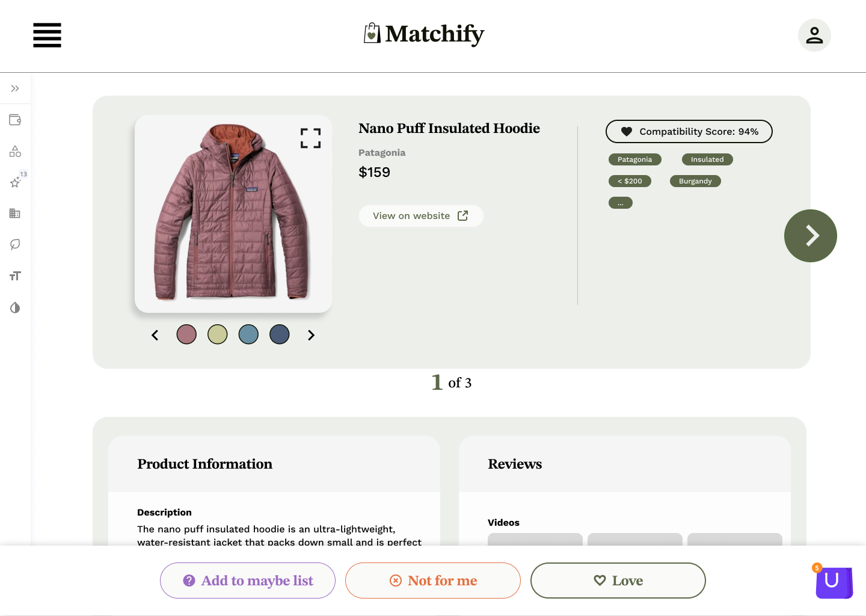Click the text size icon
Screen dimensions: 866x616
(15, 276)
